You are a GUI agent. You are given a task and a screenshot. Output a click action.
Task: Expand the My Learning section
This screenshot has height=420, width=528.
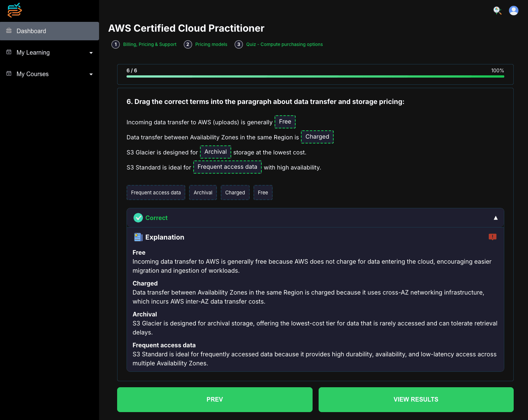91,52
